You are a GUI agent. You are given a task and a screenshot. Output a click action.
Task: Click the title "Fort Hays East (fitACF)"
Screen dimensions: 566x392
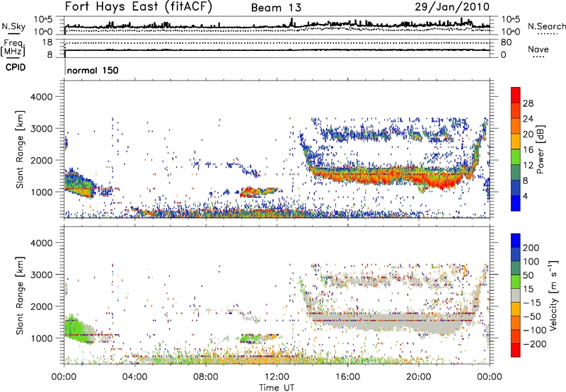click(x=138, y=7)
